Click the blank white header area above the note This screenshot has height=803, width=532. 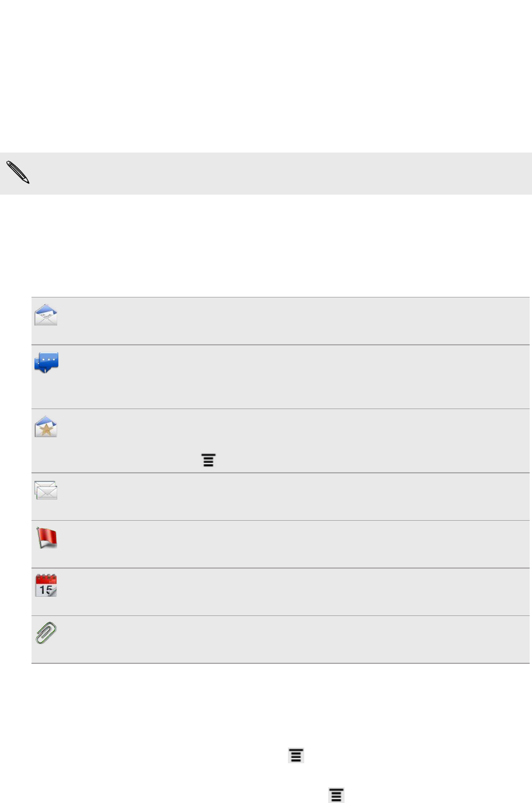(x=266, y=76)
